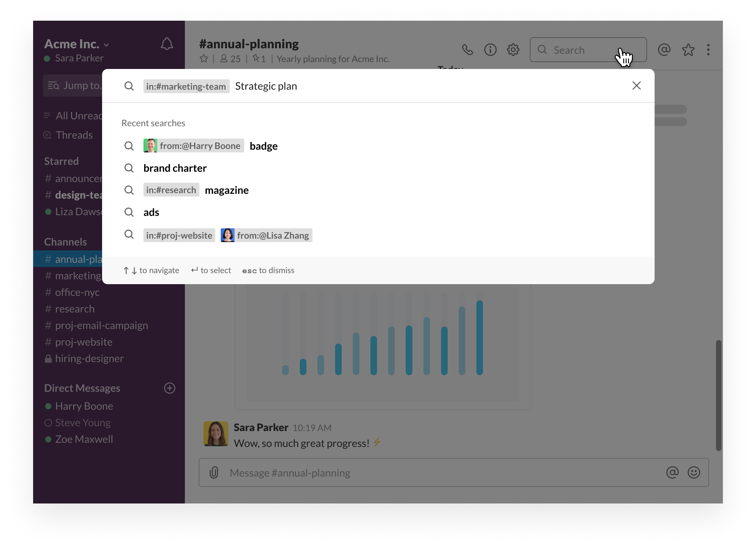Choose recent search from Harry Boone badge
Screen dimensions: 756x549
coord(210,146)
